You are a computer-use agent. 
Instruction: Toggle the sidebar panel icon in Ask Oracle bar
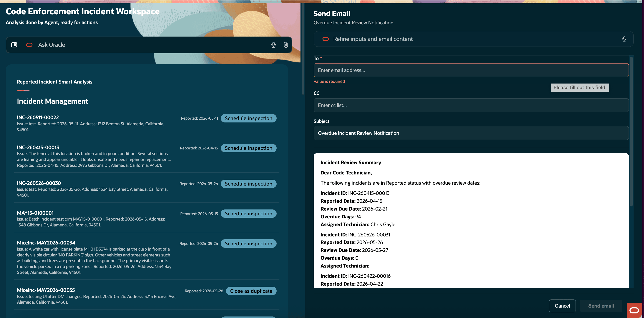14,45
